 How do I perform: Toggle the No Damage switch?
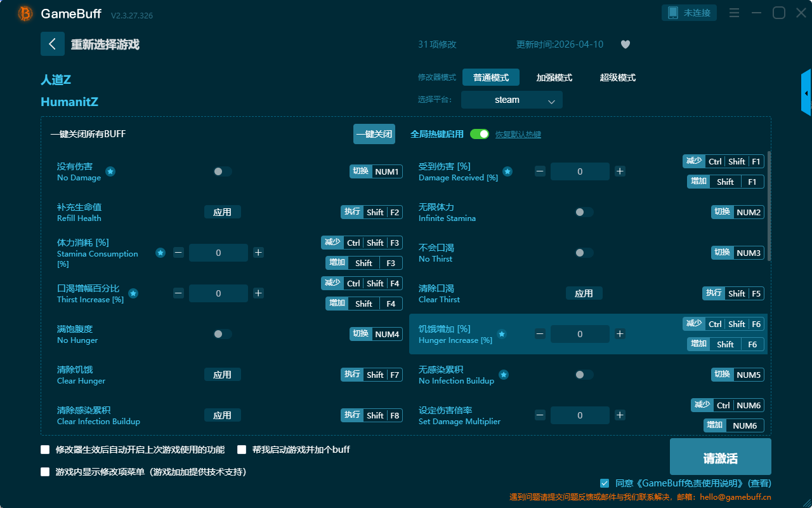click(x=222, y=171)
